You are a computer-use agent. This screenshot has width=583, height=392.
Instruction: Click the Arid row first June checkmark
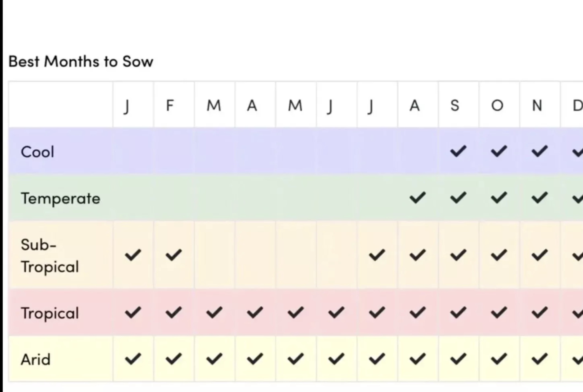point(336,359)
